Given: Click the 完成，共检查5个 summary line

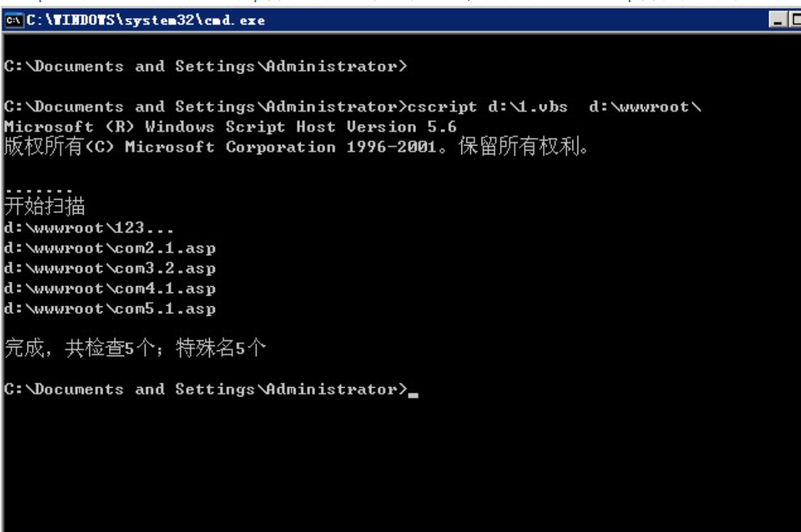Looking at the screenshot, I should [x=135, y=350].
